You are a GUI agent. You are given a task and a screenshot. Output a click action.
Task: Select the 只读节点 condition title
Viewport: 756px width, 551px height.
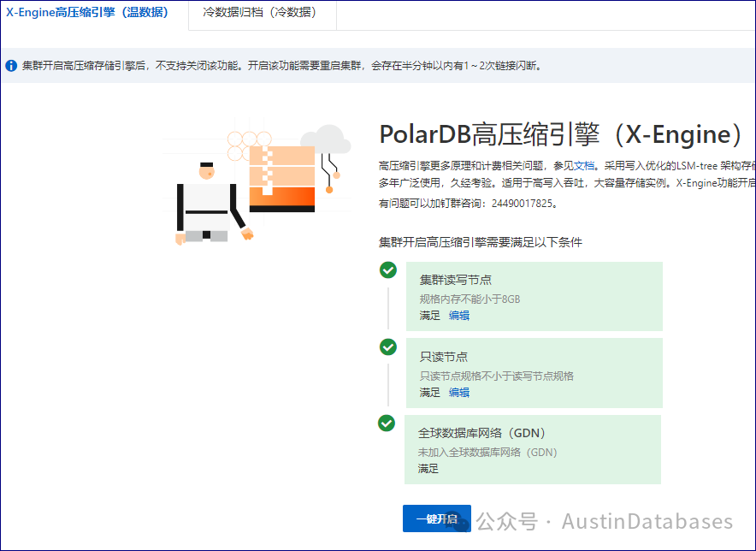[444, 357]
